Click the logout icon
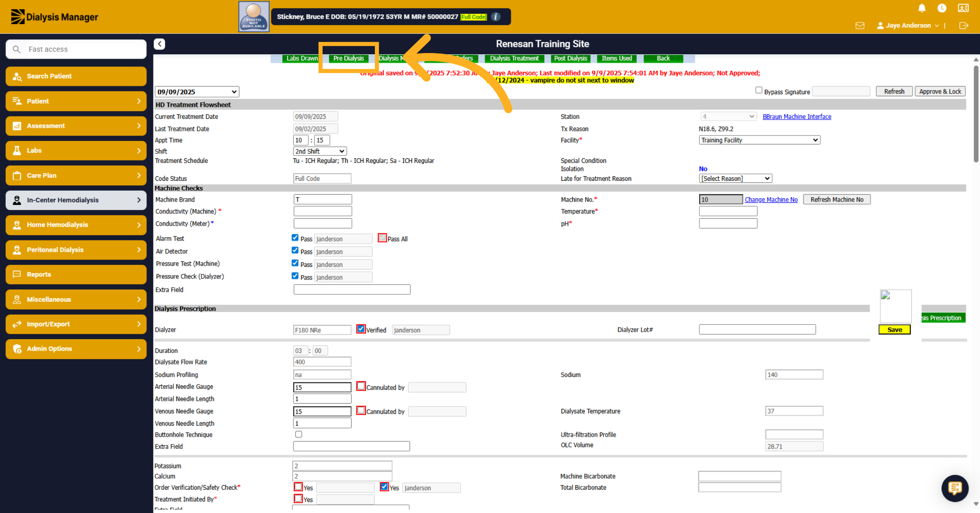The image size is (980, 513). coord(964,25)
